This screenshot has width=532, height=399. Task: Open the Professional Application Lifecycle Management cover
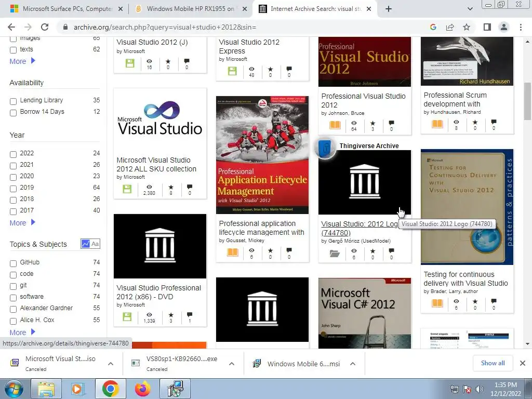pos(262,155)
